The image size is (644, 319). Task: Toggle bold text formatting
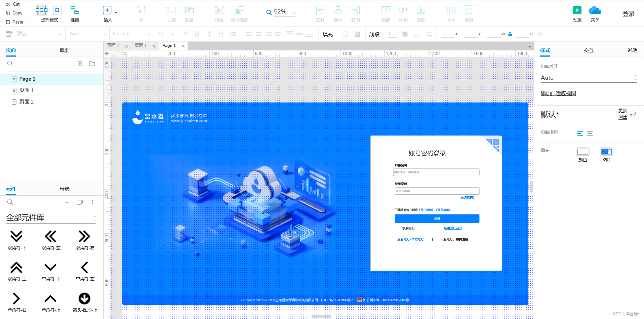click(x=197, y=34)
